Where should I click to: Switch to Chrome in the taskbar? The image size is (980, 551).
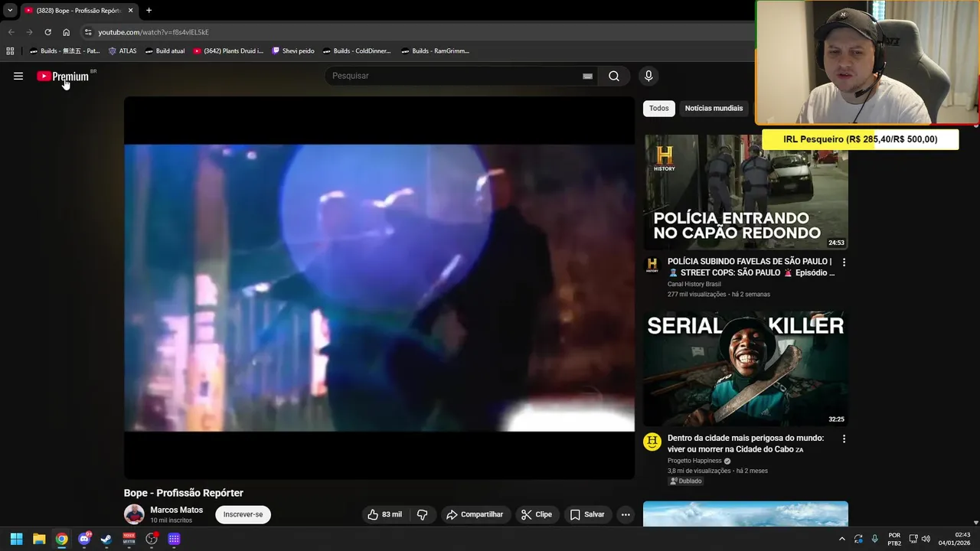[x=61, y=539]
